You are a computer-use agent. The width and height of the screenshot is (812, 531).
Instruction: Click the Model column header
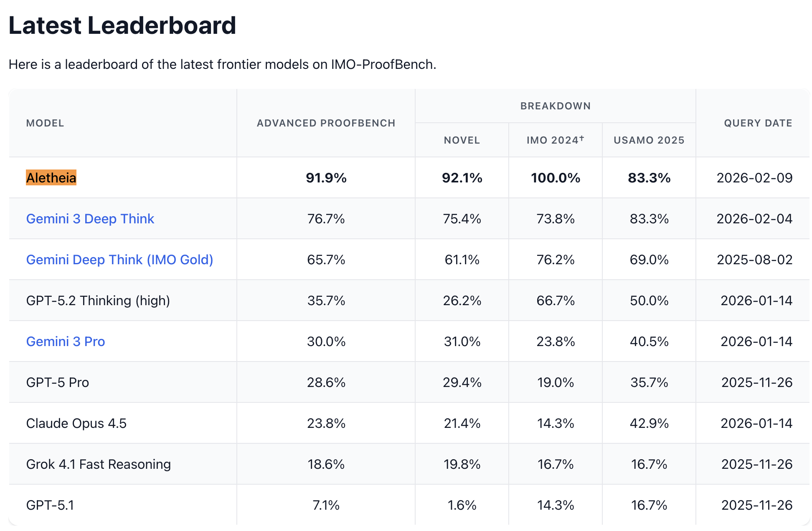(x=45, y=123)
